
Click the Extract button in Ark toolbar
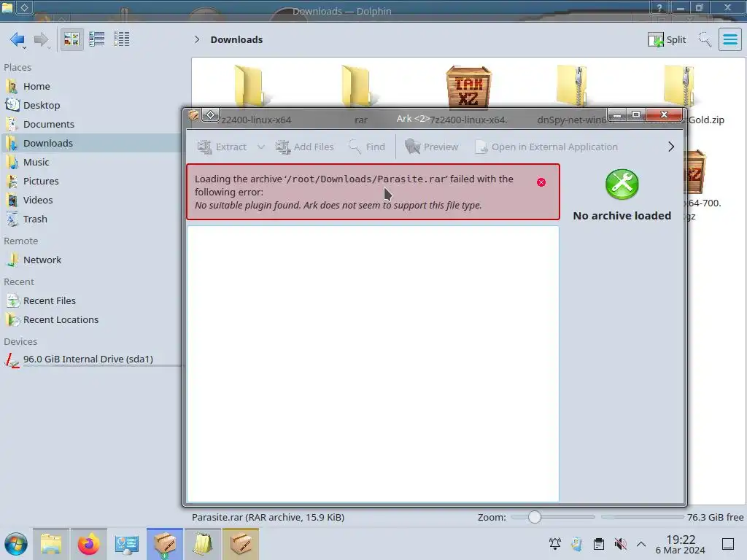[x=222, y=147]
